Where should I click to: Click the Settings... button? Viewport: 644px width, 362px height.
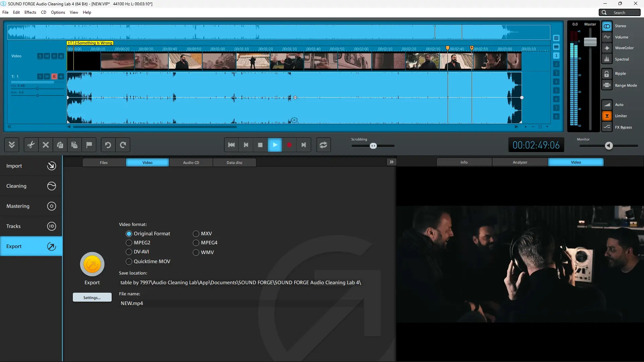[x=92, y=298]
